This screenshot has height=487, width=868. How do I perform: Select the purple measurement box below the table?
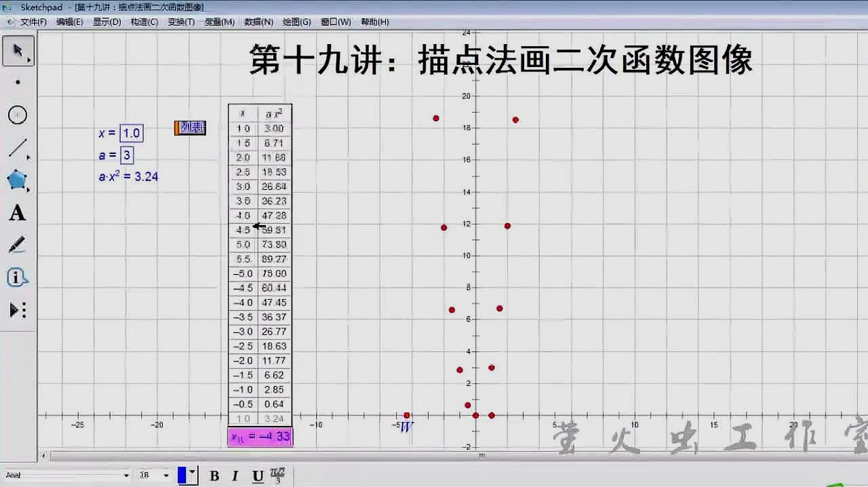[x=260, y=437]
